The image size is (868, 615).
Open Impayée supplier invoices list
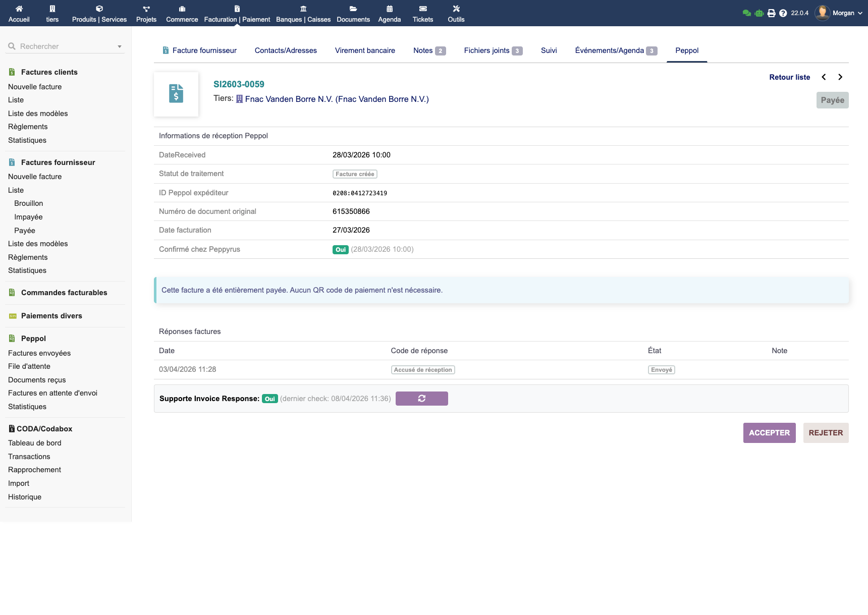click(28, 217)
